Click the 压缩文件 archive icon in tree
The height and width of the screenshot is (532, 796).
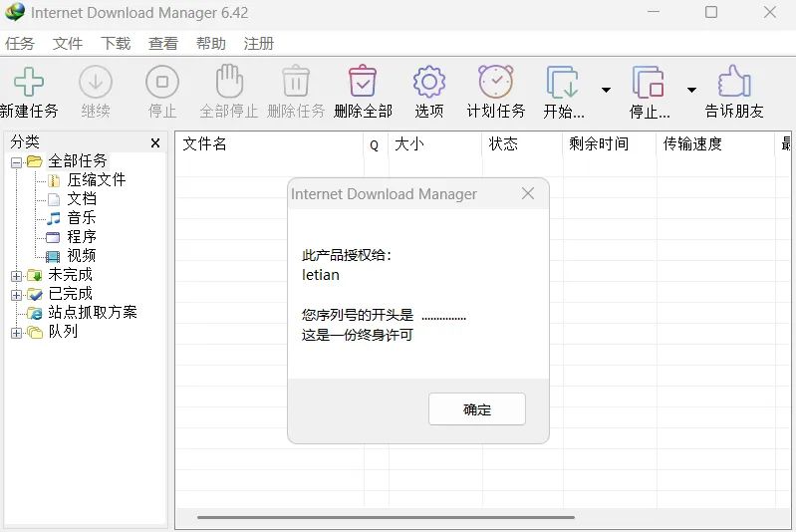pyautogui.click(x=54, y=180)
